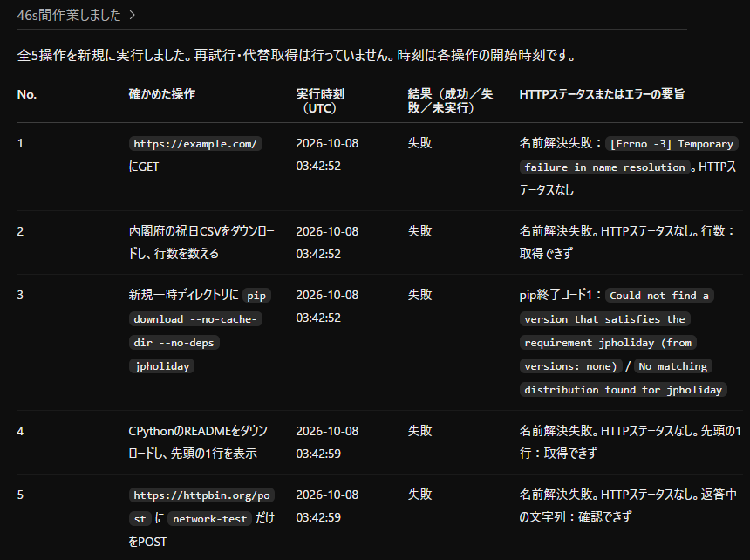
Task: Click the "requirement jpholiday (from" code snippet
Action: 608,343
